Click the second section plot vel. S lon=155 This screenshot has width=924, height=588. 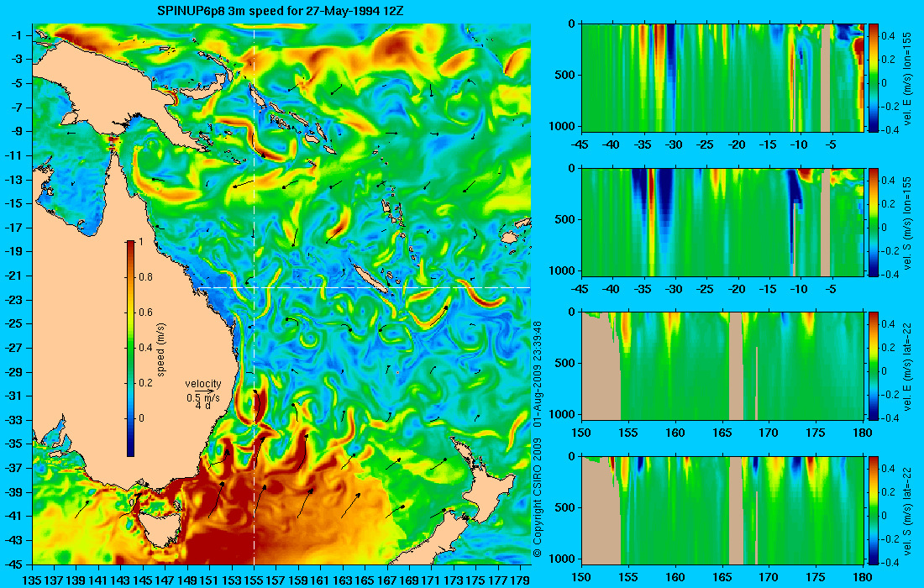722,222
